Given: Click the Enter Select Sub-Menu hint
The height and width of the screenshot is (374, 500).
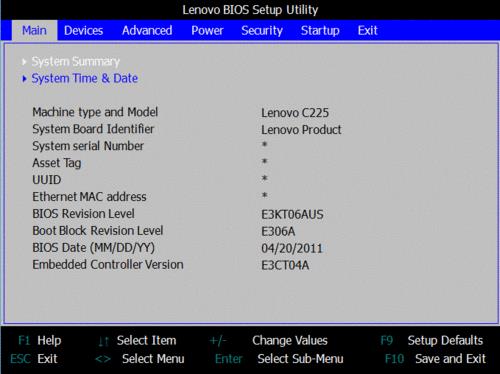Looking at the screenshot, I should (279, 359).
